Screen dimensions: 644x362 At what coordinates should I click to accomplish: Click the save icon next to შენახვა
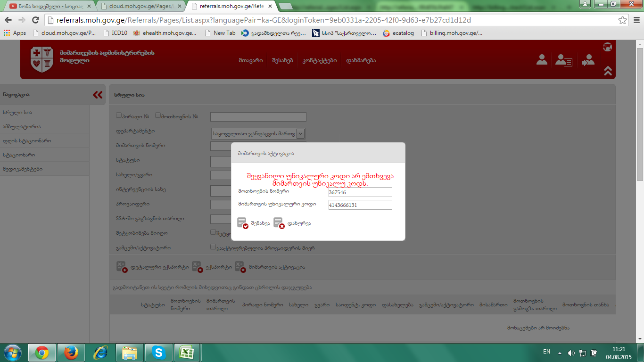[x=242, y=223]
